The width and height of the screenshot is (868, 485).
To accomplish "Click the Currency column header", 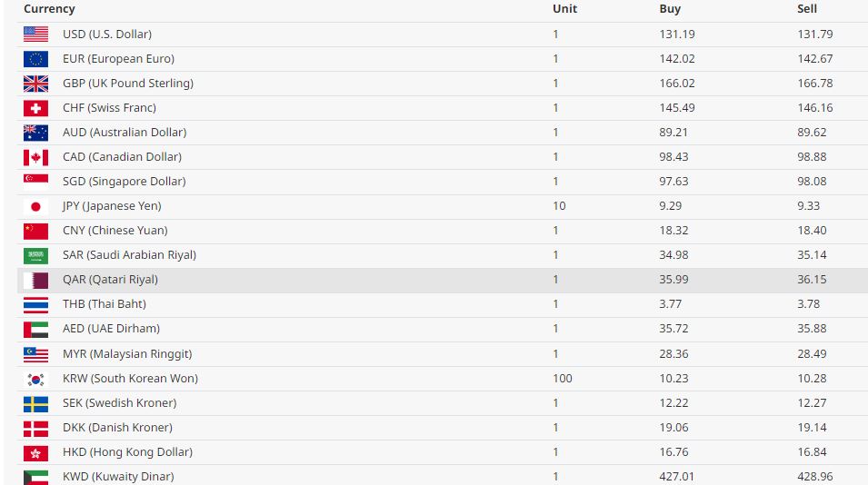I will 49,9.
